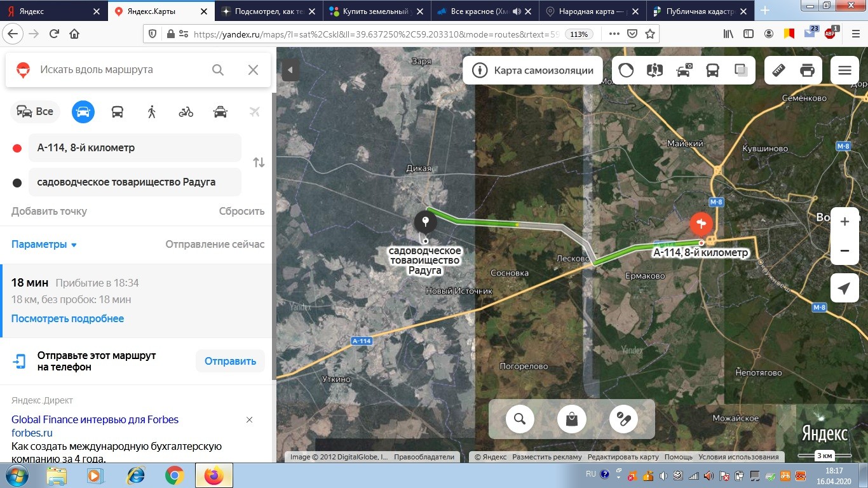Screen dimensions: 868x488
Task: Click the 'Помощь' footer link
Action: tap(679, 457)
